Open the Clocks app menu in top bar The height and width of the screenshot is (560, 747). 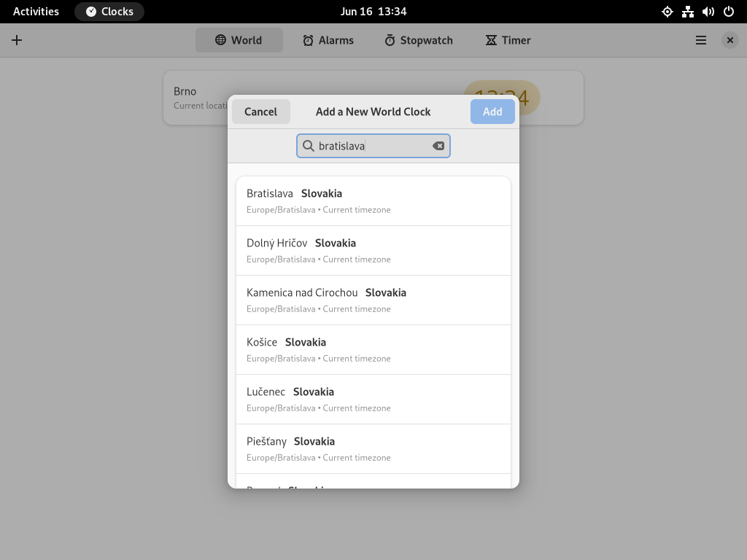109,12
